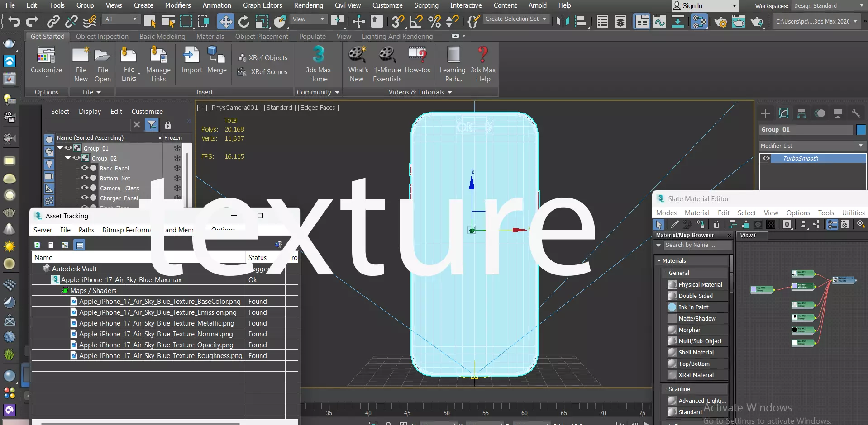The width and height of the screenshot is (868, 425).
Task: Open Render Setup teapot icon
Action: tap(720, 21)
